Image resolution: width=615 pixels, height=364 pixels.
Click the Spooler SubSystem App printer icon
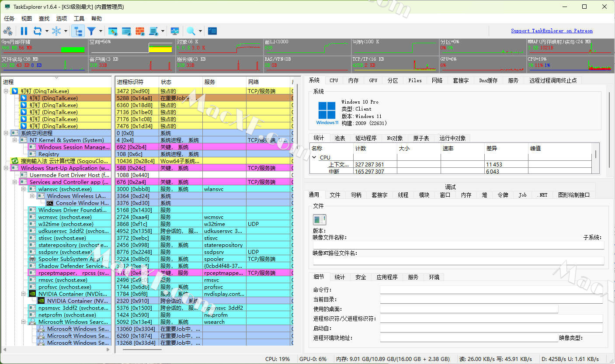pos(32,259)
